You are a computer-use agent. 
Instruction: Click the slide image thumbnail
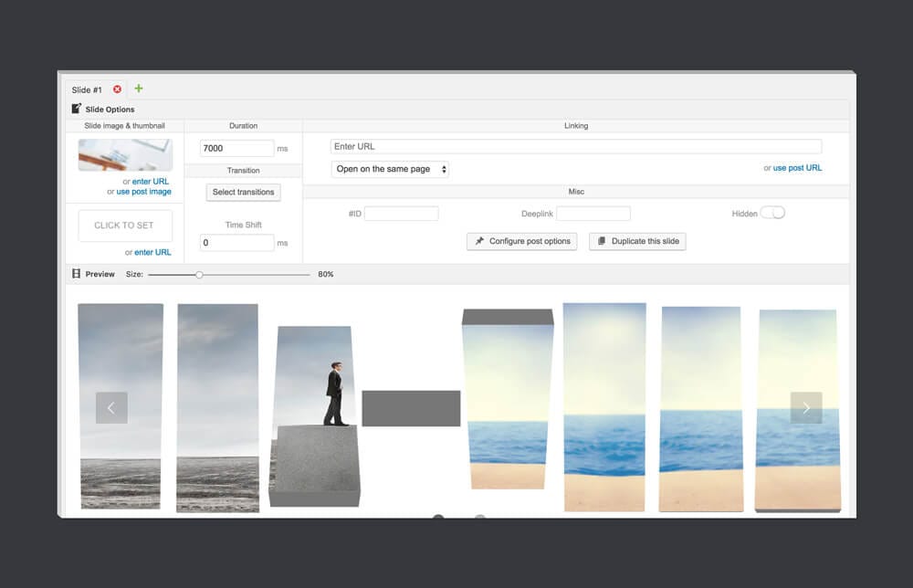point(125,155)
